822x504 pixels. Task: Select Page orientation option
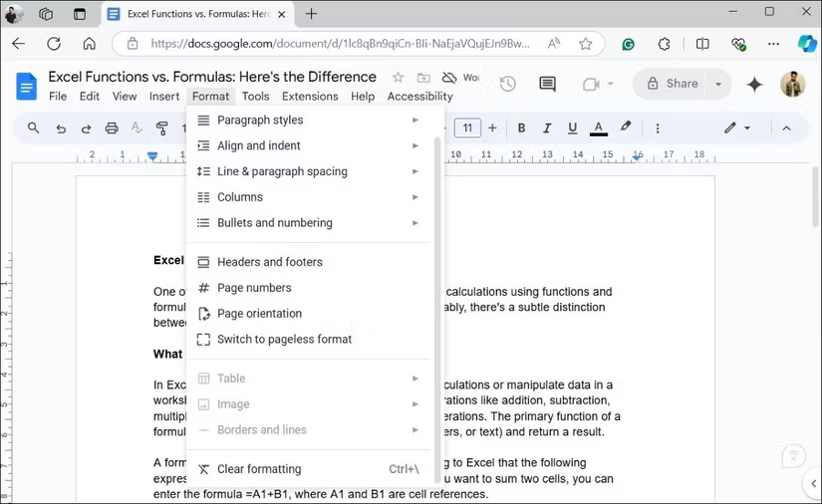point(309,314)
